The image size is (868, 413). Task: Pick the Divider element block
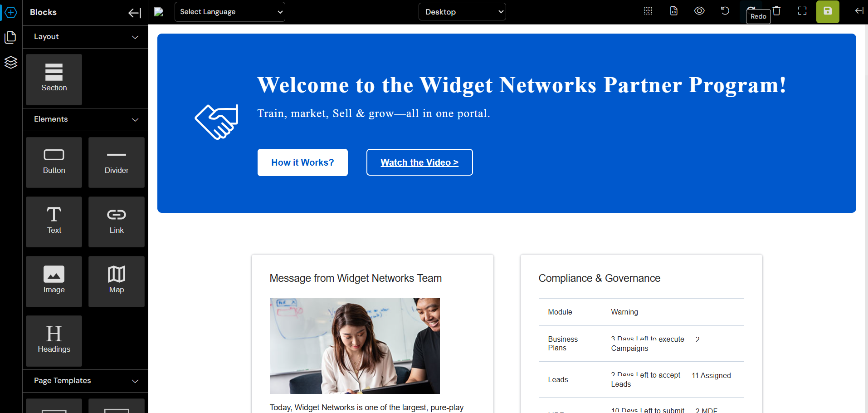[117, 162]
